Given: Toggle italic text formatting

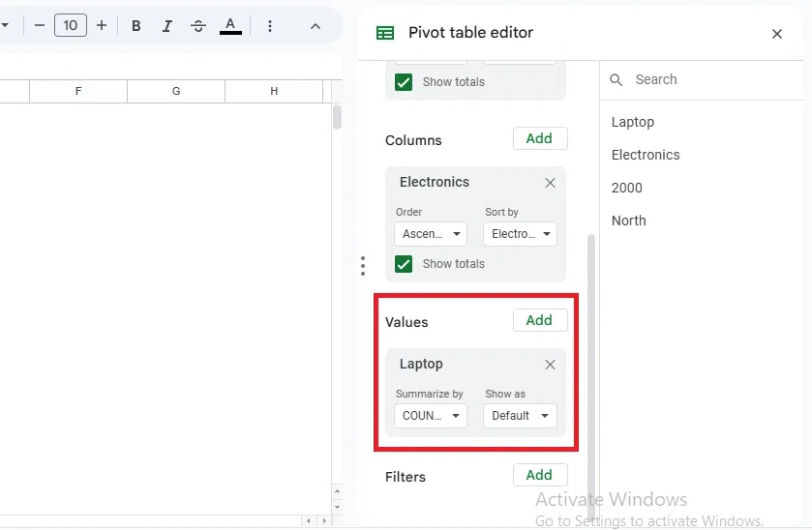Looking at the screenshot, I should (167, 26).
